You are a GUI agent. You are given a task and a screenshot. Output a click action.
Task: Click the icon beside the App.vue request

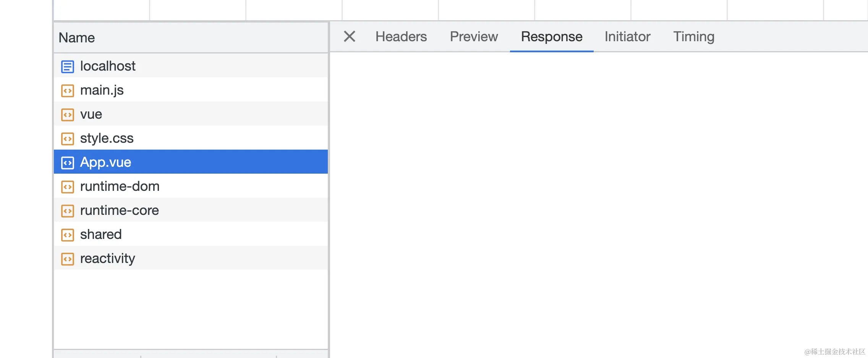click(68, 163)
